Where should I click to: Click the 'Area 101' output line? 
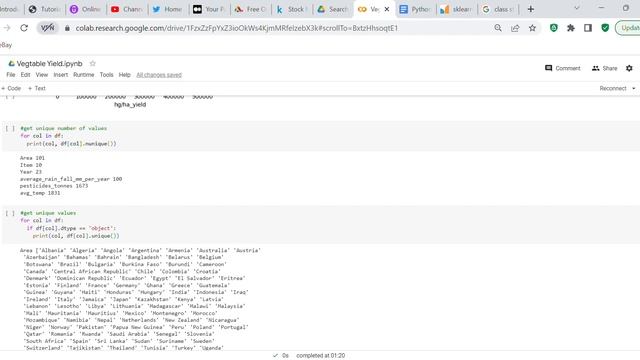(32, 158)
